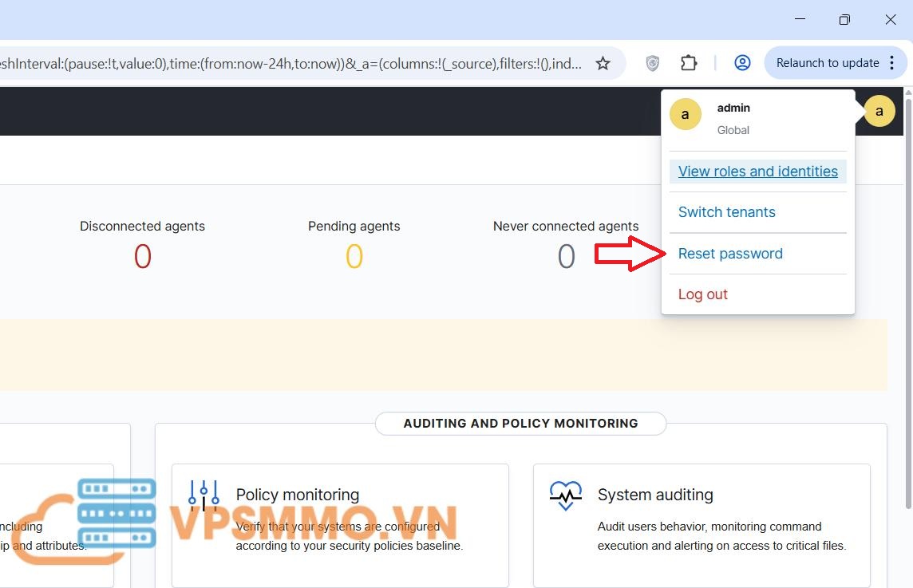Click the Policy monitoring sliders icon
Image resolution: width=913 pixels, height=588 pixels.
pyautogui.click(x=204, y=495)
